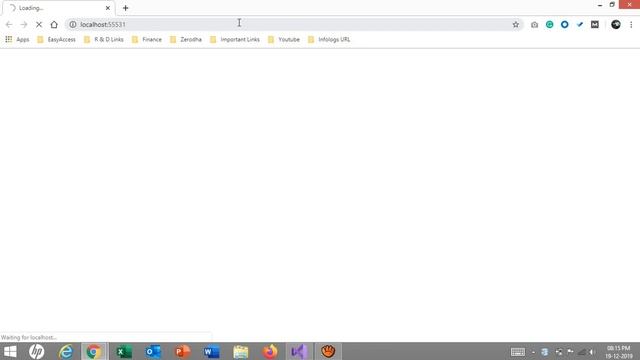Open the orange paw app in taskbar
Viewport: 640px width, 360px height.
pos(328,351)
